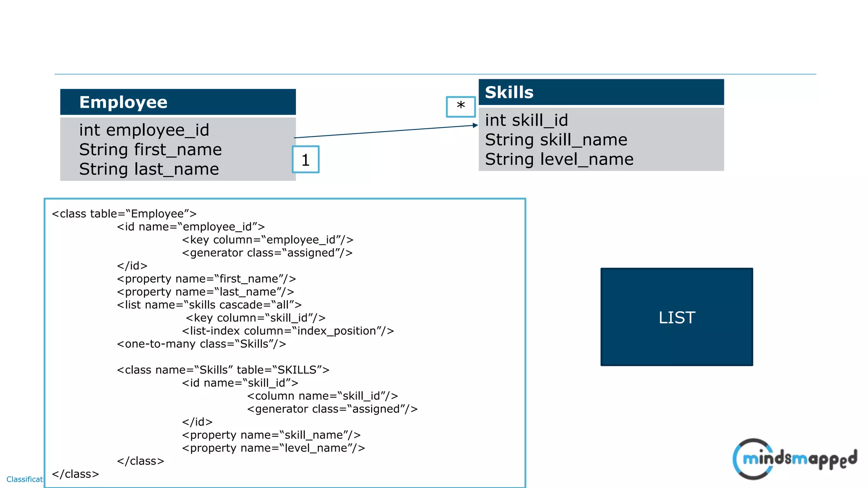Click the property last_name line
868x488 pixels.
click(x=206, y=292)
